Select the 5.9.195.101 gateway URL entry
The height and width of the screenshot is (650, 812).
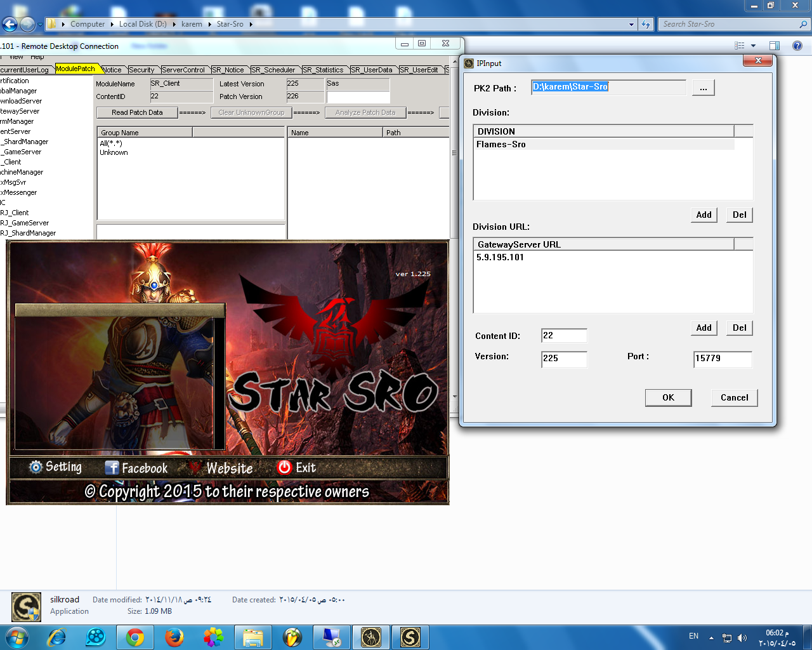tap(501, 258)
